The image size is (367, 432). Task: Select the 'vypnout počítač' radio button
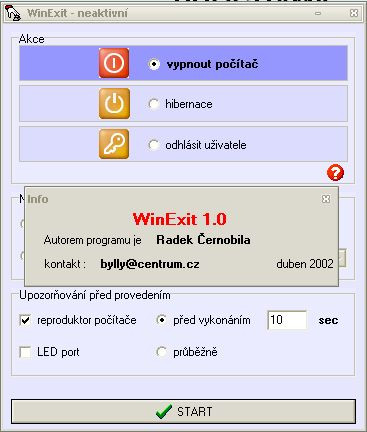coord(154,64)
